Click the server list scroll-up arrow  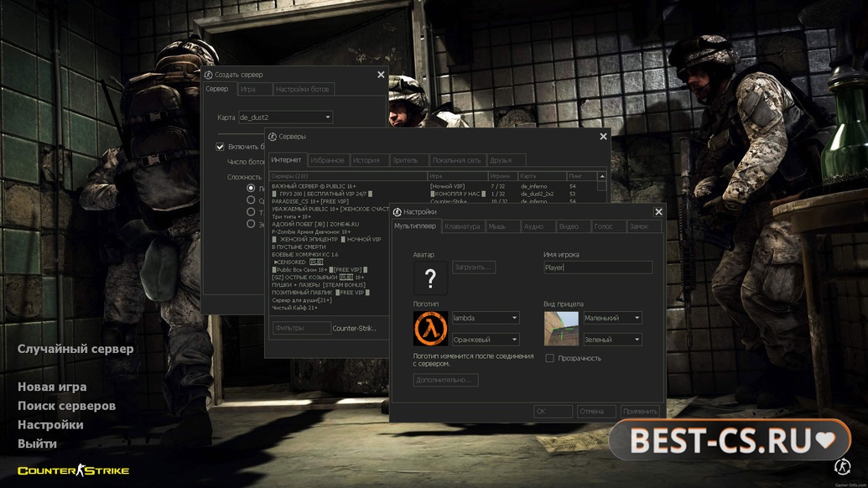click(x=602, y=176)
